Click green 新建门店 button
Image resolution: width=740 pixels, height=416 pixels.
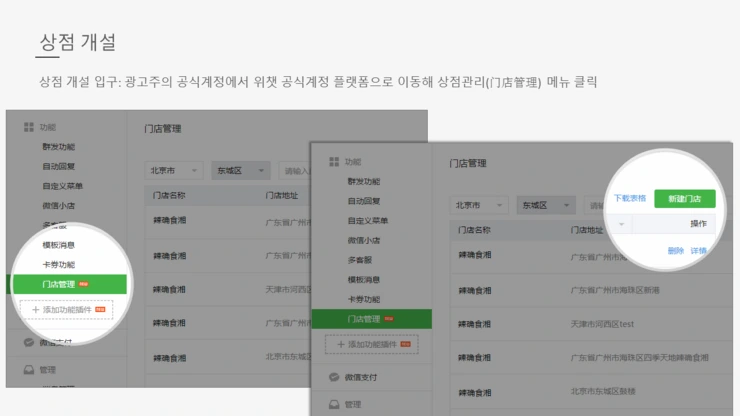tap(685, 199)
